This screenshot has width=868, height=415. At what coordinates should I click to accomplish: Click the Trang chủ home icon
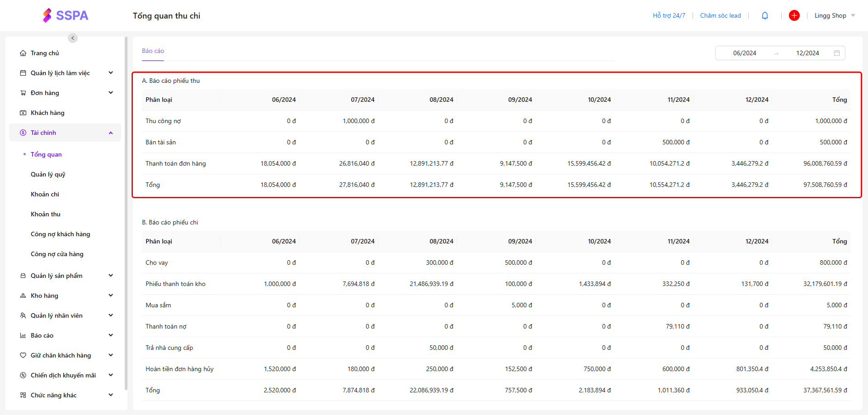click(x=23, y=53)
